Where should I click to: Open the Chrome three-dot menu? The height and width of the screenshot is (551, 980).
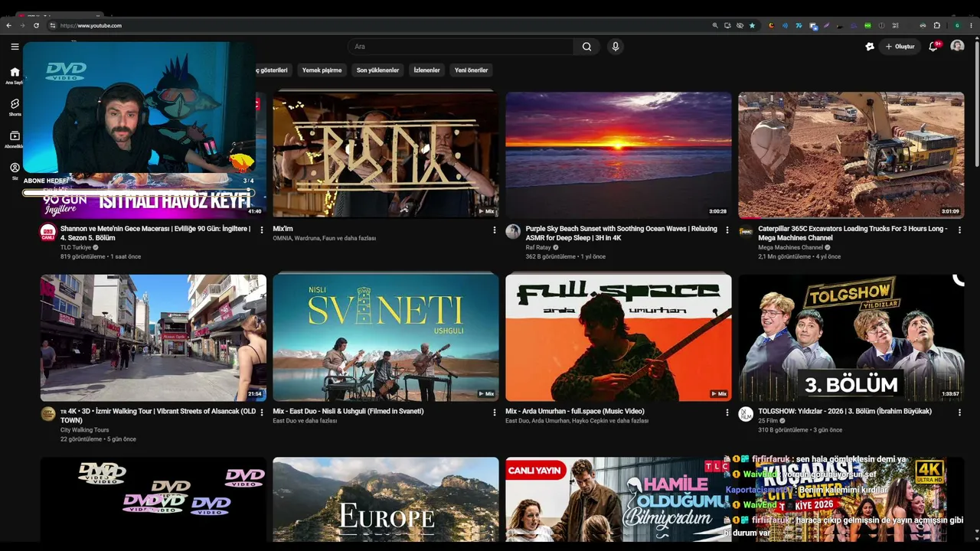click(972, 25)
